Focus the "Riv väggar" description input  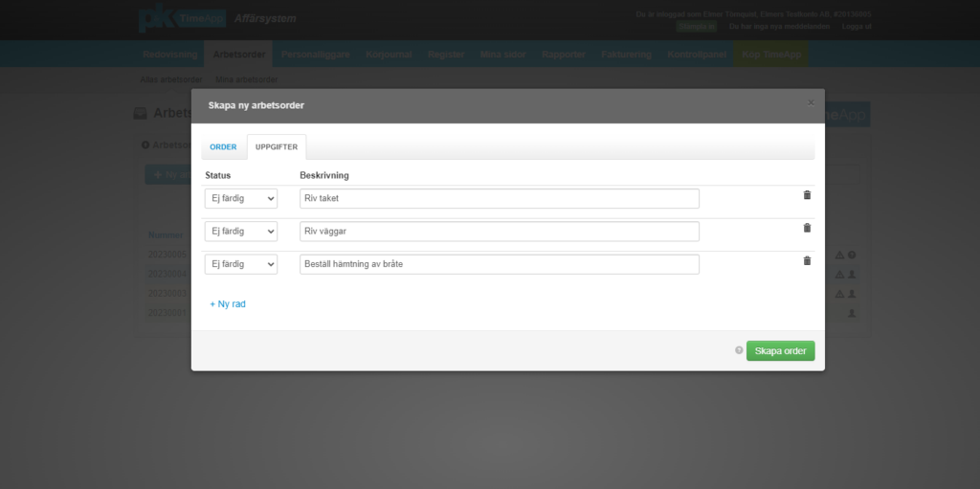(x=499, y=232)
